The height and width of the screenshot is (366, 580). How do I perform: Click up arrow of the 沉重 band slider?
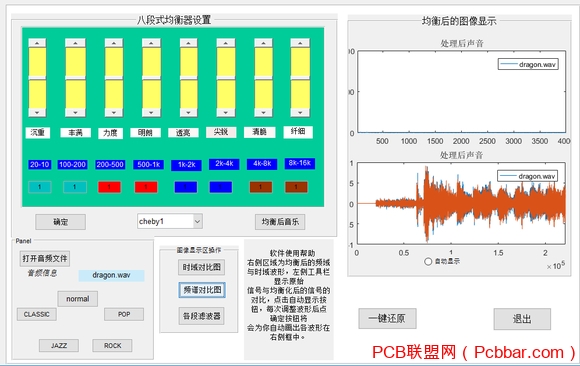click(37, 43)
